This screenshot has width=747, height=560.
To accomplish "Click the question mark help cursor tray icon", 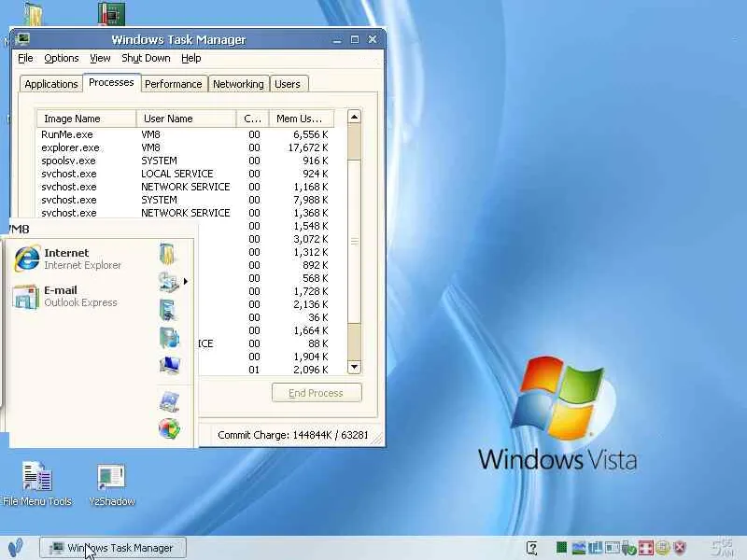I will tap(532, 548).
